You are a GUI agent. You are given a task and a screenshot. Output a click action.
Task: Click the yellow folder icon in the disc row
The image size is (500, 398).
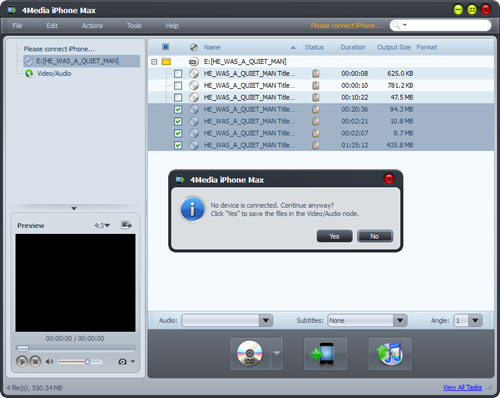click(x=166, y=61)
